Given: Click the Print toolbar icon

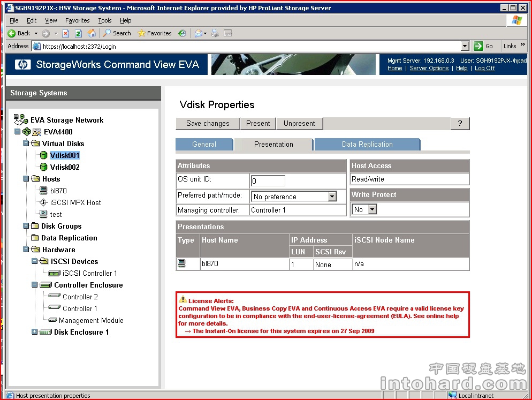Looking at the screenshot, I should [x=215, y=33].
